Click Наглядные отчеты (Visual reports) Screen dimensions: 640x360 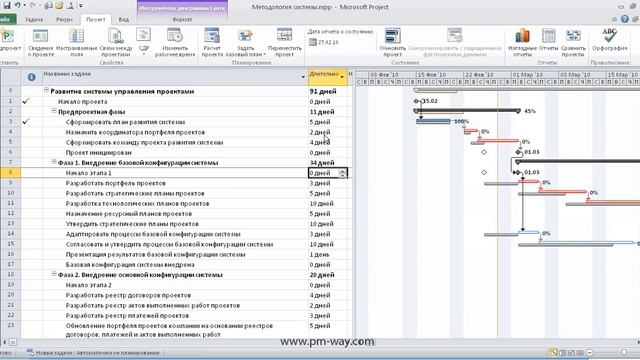[x=522, y=42]
